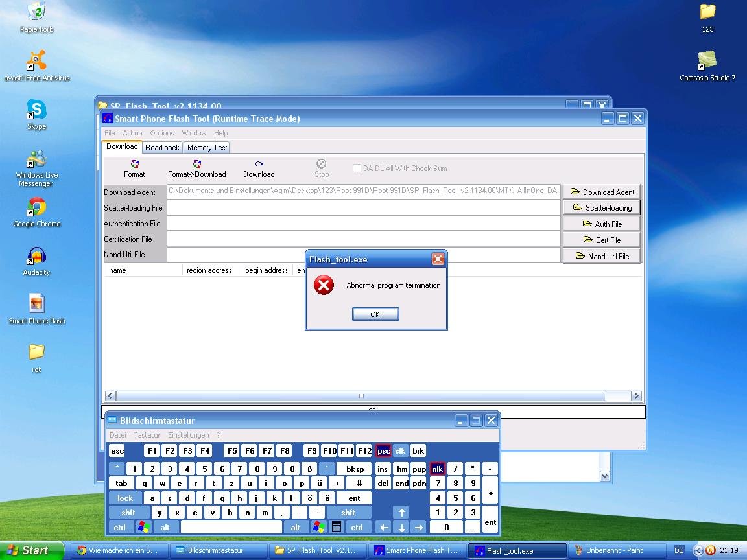Click the Auth File browse button

(601, 224)
